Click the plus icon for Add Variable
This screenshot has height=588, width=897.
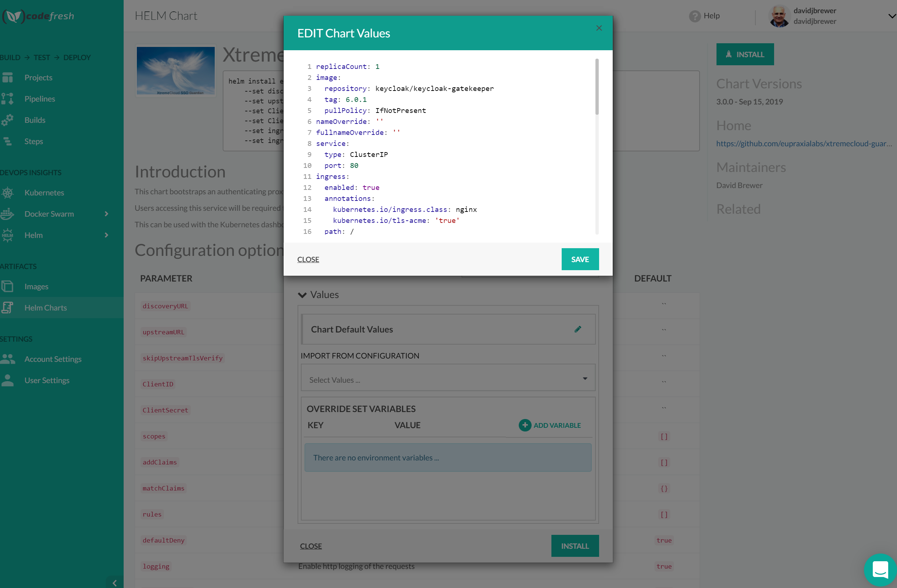(x=525, y=425)
